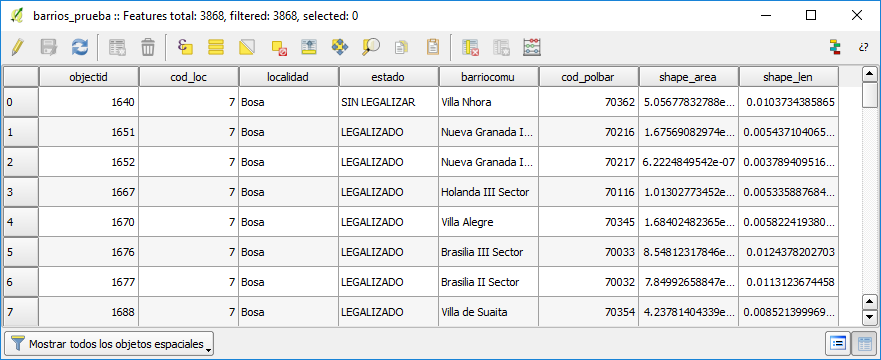Click the Deselect all features icon
Screen dimensions: 881x360
[x=279, y=47]
